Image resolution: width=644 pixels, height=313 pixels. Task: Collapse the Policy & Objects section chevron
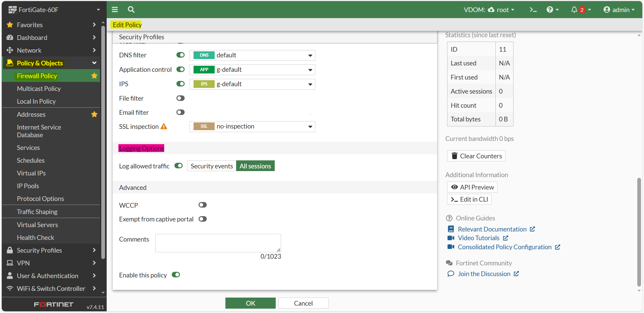coord(94,63)
